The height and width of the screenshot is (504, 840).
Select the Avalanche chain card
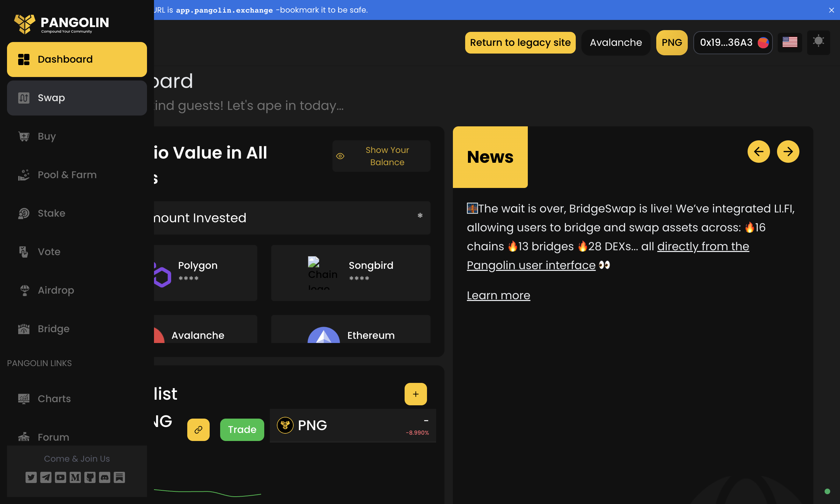tap(205, 329)
